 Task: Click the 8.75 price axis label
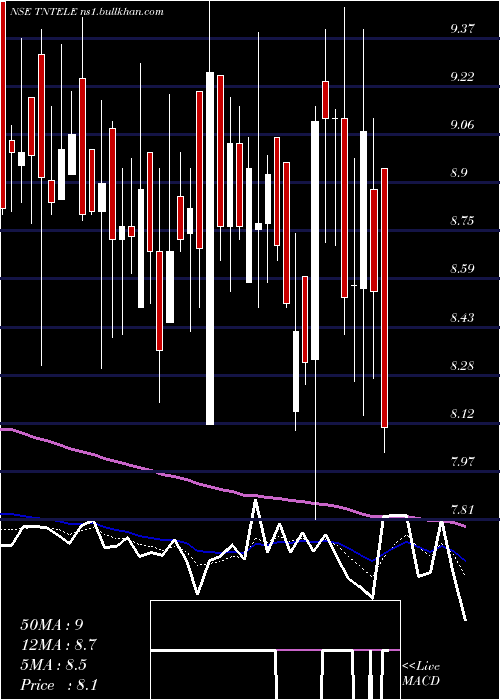462,221
